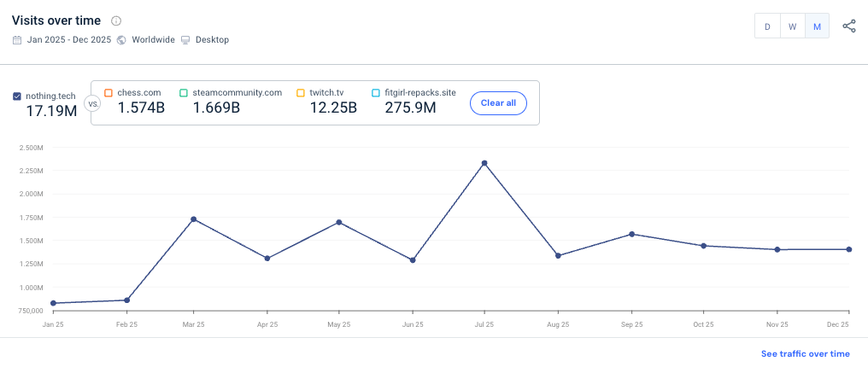Click the Jan 2025 - Dec 2025 date range

(x=69, y=40)
